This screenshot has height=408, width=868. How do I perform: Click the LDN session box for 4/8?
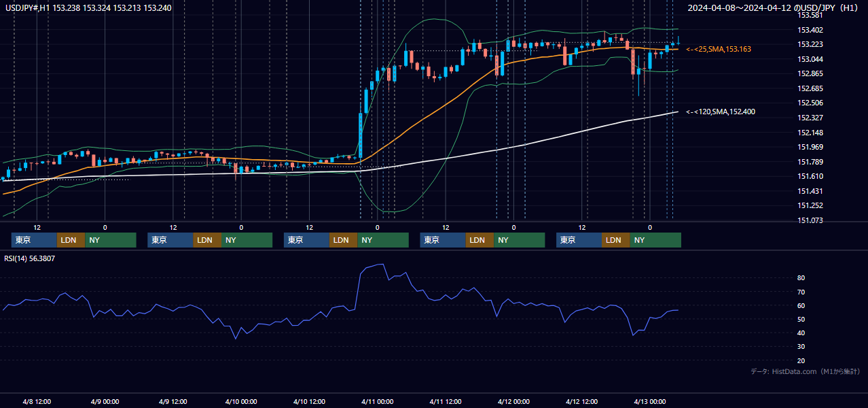[x=71, y=240]
